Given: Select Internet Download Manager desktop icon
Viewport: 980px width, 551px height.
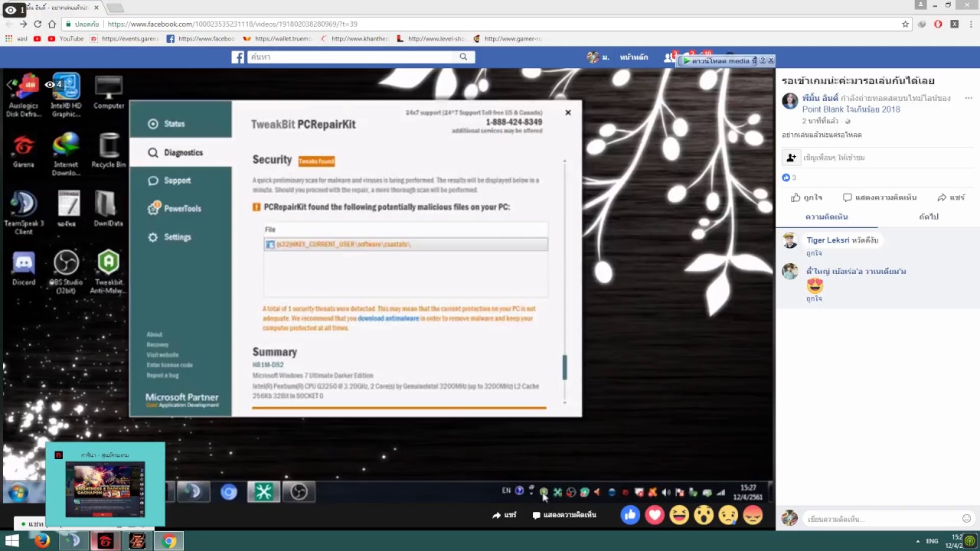Looking at the screenshot, I should pyautogui.click(x=66, y=155).
